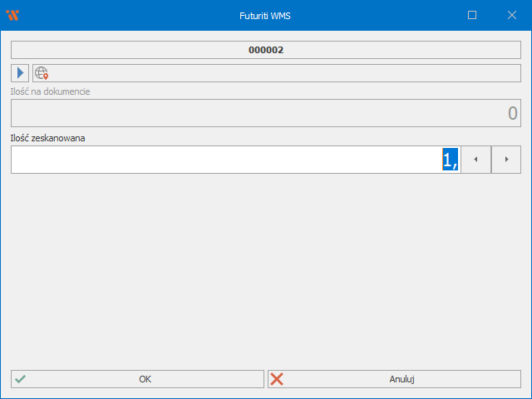Click the 000002 header bar
Screen dimensions: 532x399
(x=266, y=50)
